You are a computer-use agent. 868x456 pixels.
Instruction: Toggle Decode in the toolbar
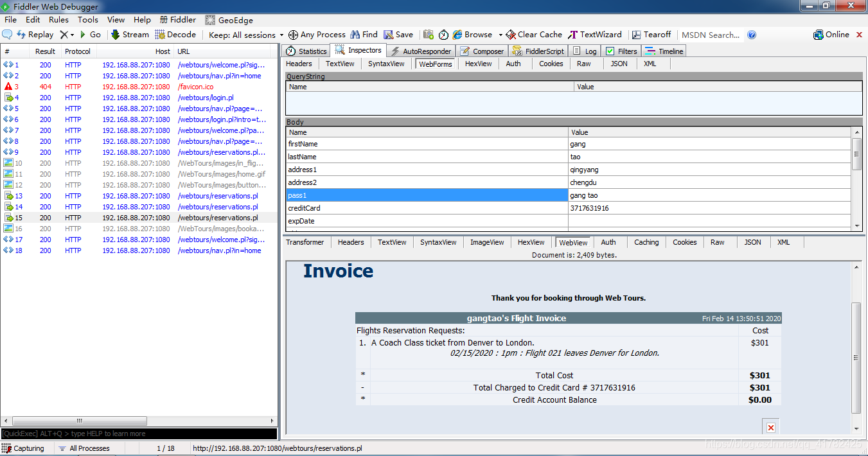click(x=175, y=35)
